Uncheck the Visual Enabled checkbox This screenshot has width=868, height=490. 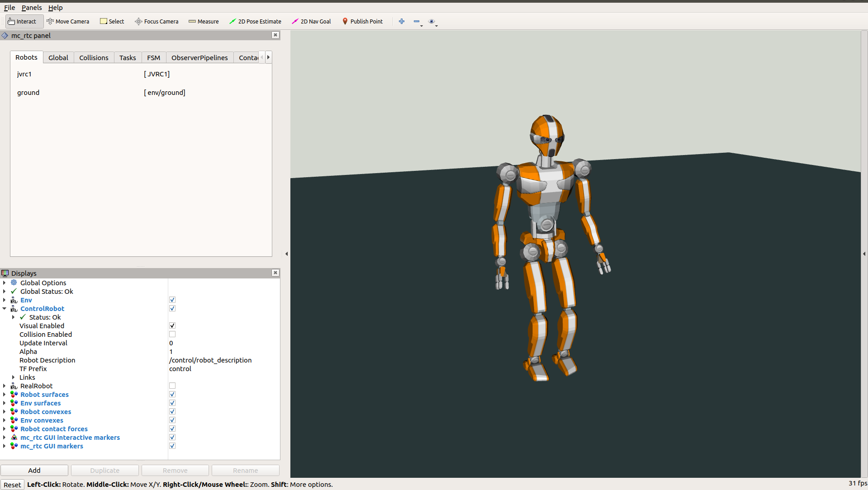tap(172, 326)
